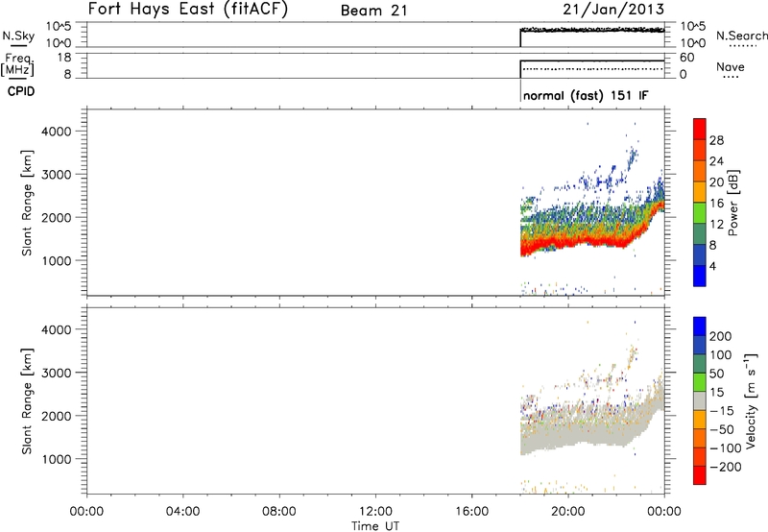This screenshot has height=532, width=768.
Task: Click the '-200' velocity colorbar value
Action: pyautogui.click(x=725, y=467)
